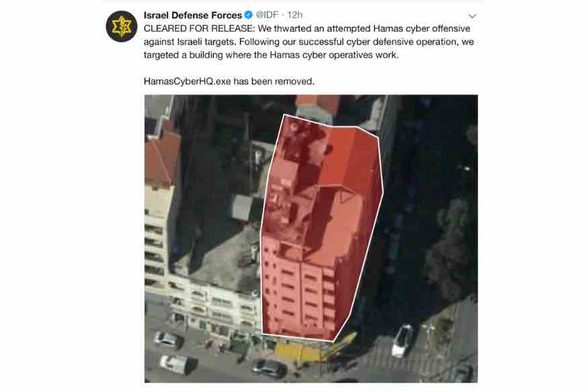
Task: Click the small silver car at street's left
Action: click(169, 340)
